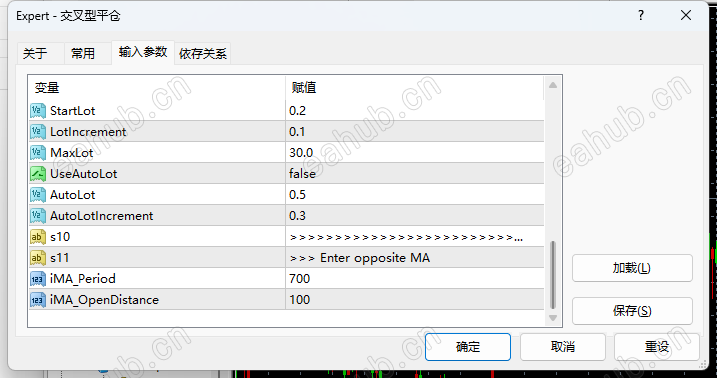Viewport: 717px width, 378px height.
Task: Click the s11 string icon
Action: [x=38, y=258]
